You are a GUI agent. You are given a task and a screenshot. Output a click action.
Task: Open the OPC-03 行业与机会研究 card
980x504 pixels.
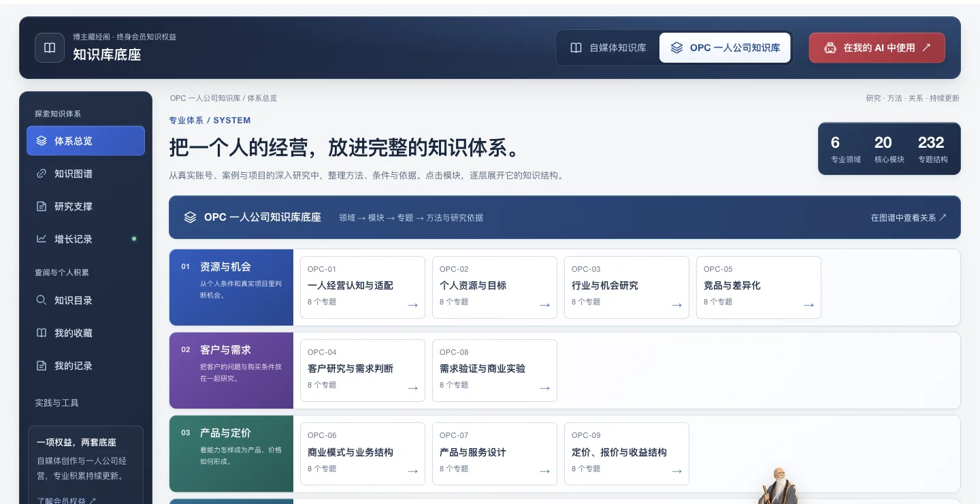[627, 287]
